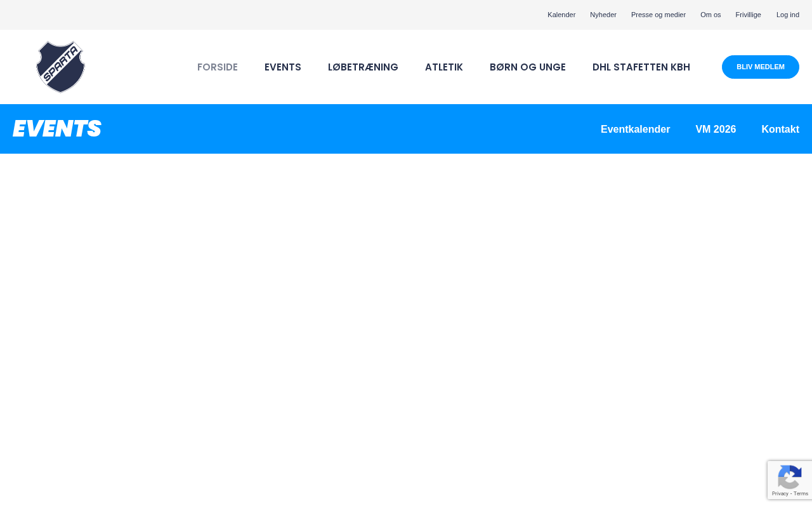Open BØRN OG UNGE section
Viewport: 812px width, 508px height.
click(528, 67)
